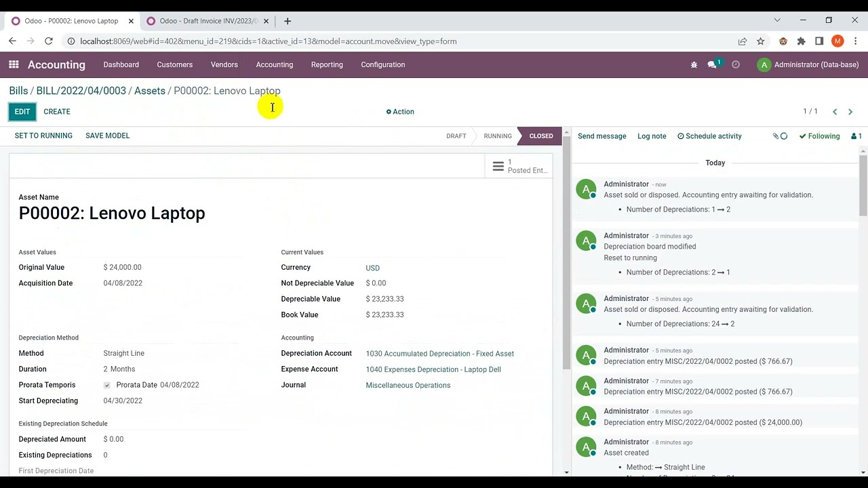Open Miscellaneous Operations journal link
The image size is (868, 488).
(408, 386)
